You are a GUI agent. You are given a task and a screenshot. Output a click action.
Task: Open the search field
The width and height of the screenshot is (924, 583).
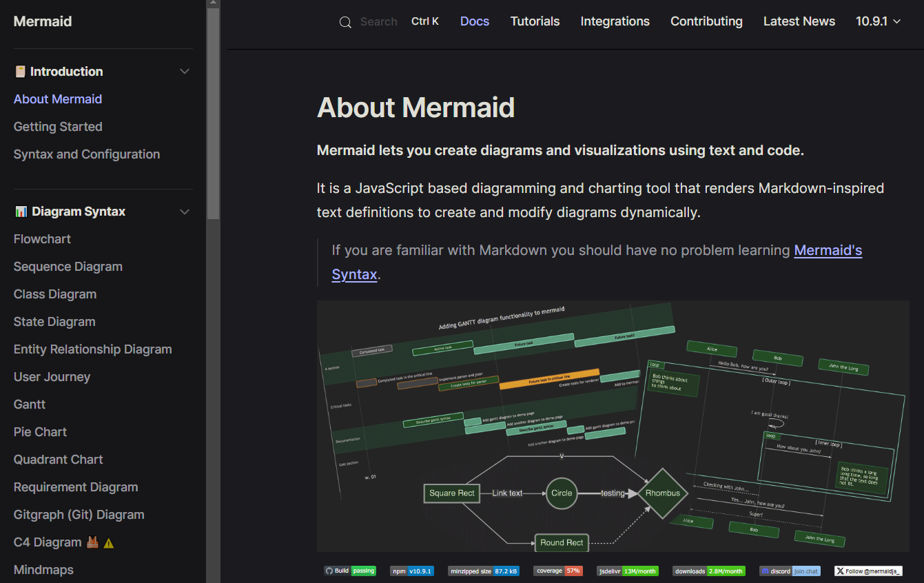[x=389, y=21]
